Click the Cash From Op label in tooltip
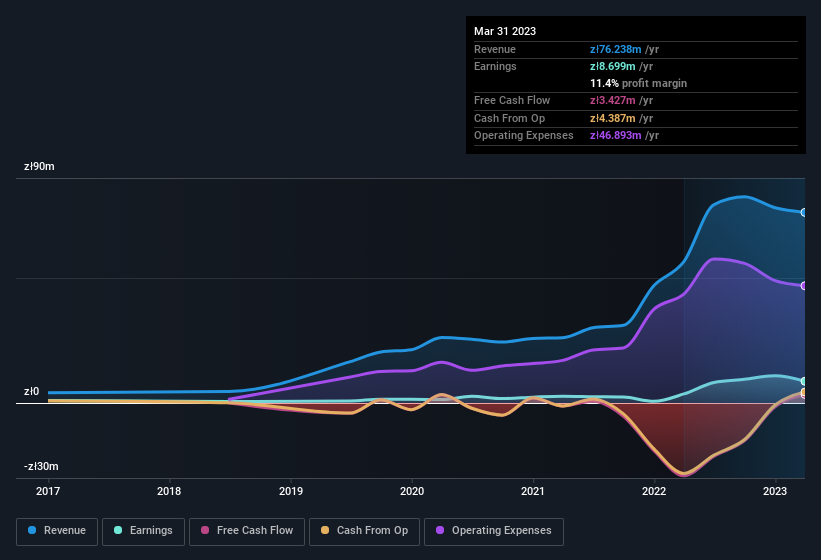This screenshot has width=821, height=560. 509,118
